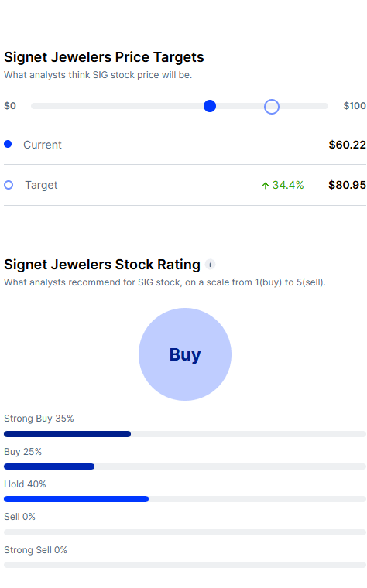
Task: Click the empty Strong Sell 0% bar
Action: tap(185, 565)
